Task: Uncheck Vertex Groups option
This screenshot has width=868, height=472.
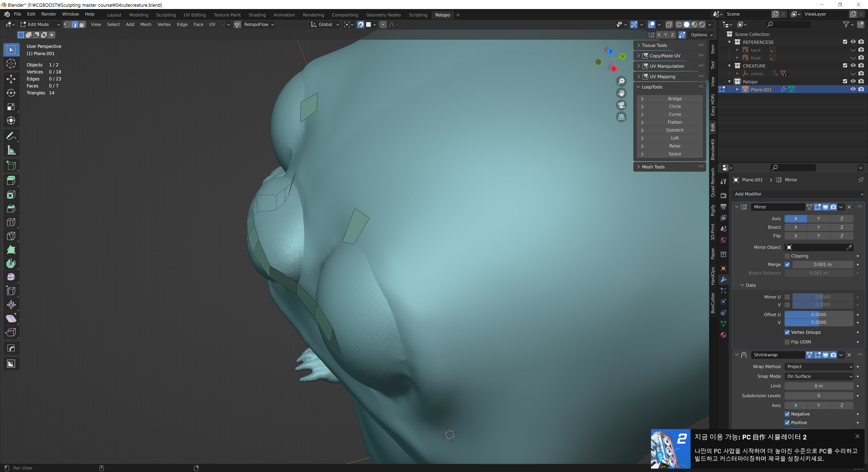Action: (x=788, y=332)
